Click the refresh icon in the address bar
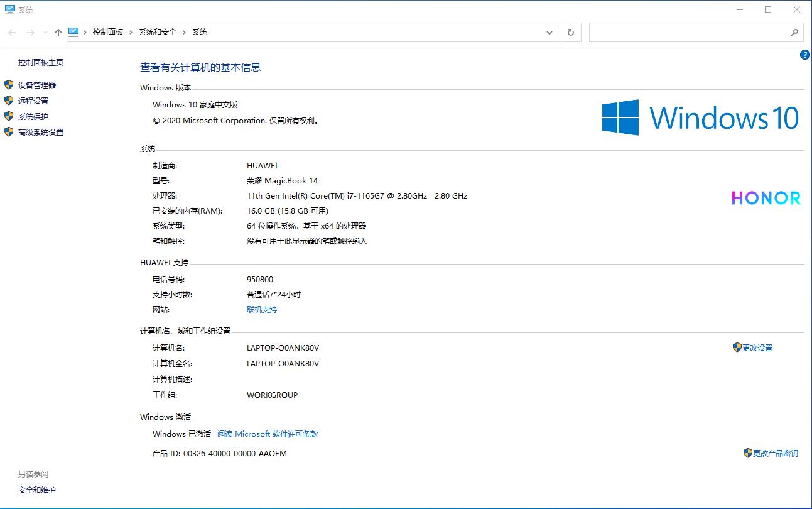This screenshot has width=812, height=509. 570,32
